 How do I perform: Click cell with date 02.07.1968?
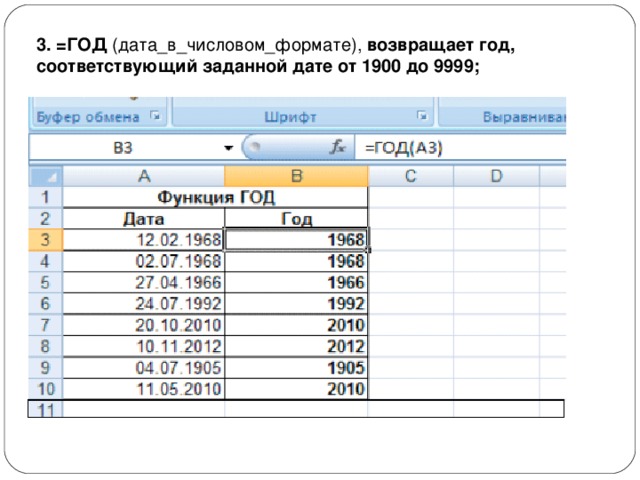143,261
